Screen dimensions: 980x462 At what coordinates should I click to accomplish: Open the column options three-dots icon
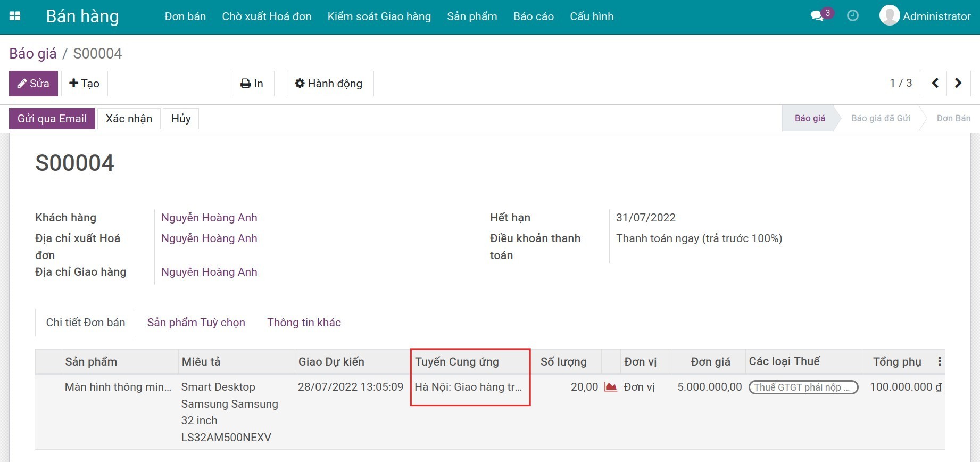click(939, 362)
